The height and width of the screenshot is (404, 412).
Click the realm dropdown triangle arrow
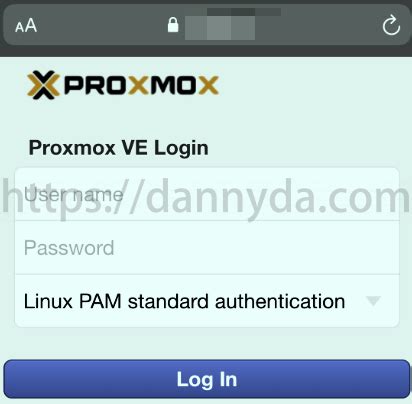(x=373, y=301)
